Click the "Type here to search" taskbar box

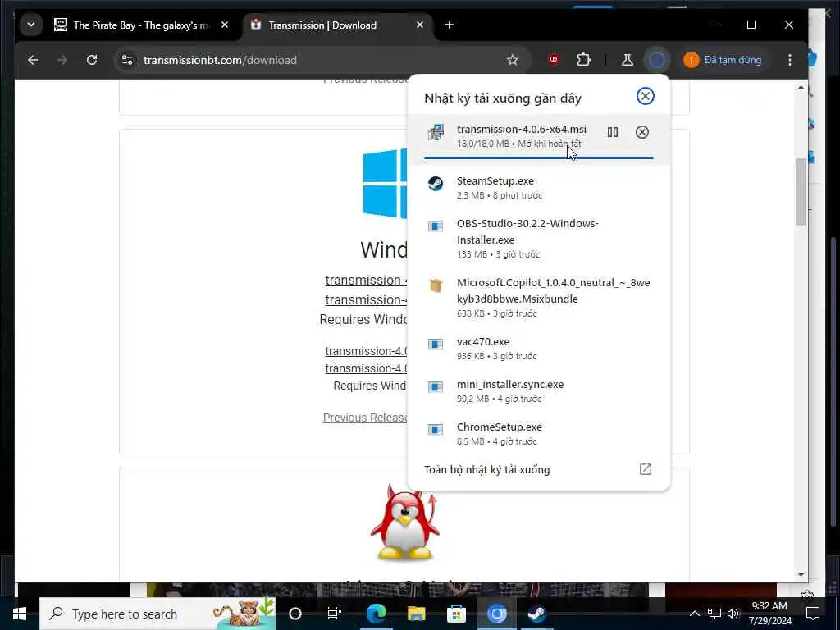[157, 614]
